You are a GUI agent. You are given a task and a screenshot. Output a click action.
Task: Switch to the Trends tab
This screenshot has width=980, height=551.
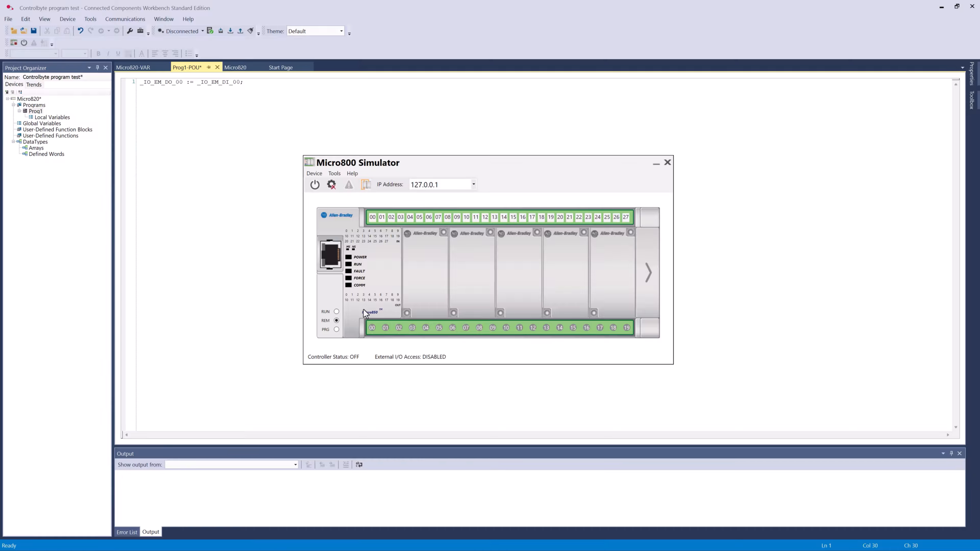tap(34, 85)
